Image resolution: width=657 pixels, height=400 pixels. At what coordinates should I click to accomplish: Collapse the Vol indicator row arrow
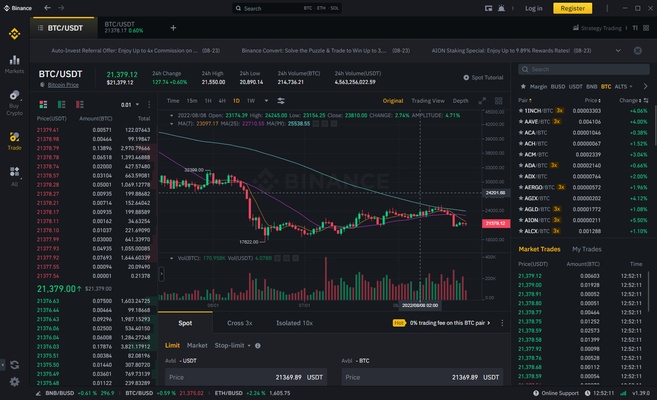coord(171,258)
